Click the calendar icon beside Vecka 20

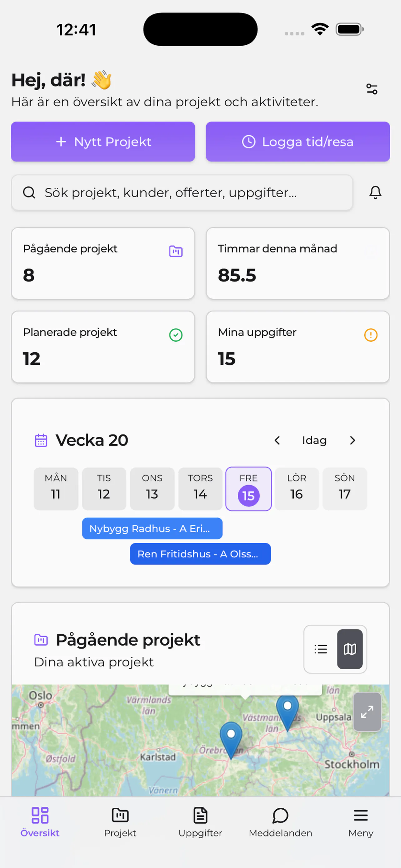pos(41,440)
